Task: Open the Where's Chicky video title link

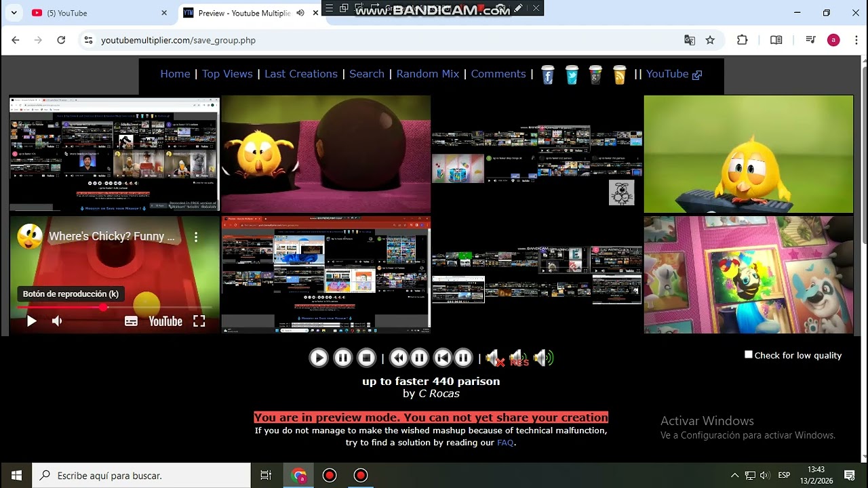Action: point(112,237)
